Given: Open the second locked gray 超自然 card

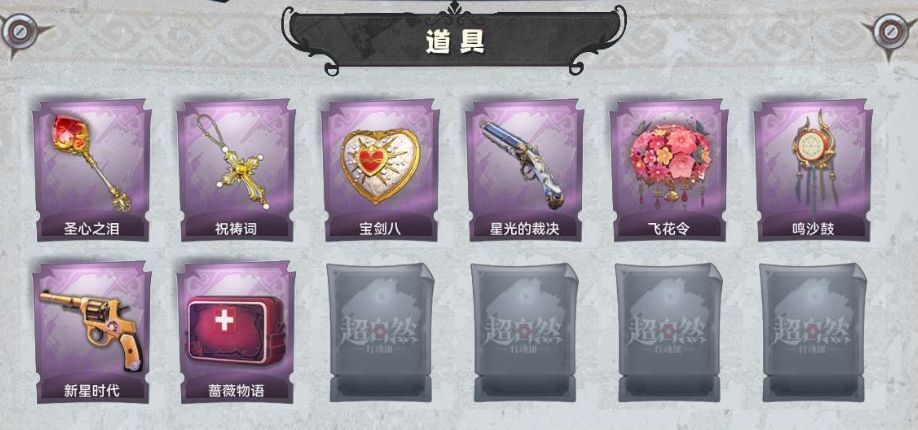Looking at the screenshot, I should (x=525, y=332).
